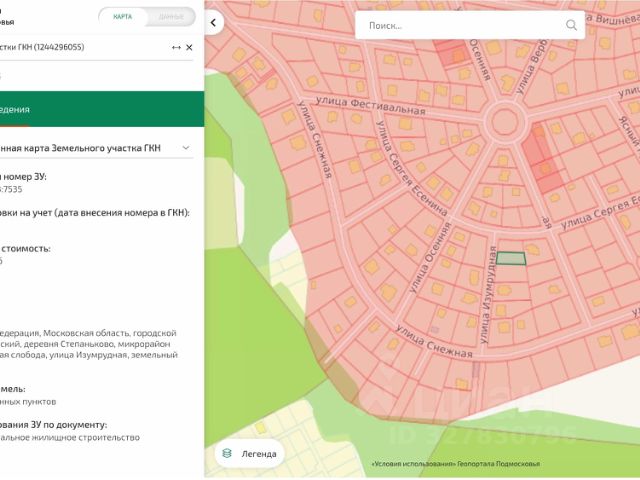This screenshot has height=480, width=640.
Task: Click the layers icon on the Легенда button
Action: 227,453
